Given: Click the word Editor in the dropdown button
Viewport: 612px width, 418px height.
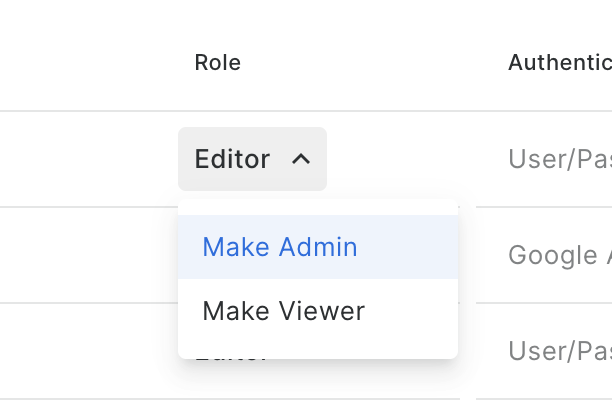Looking at the screenshot, I should tap(232, 159).
